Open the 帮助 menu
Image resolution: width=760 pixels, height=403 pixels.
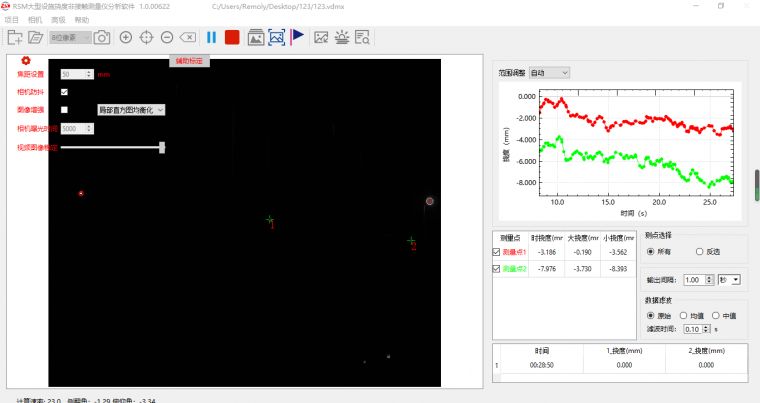pyautogui.click(x=81, y=20)
